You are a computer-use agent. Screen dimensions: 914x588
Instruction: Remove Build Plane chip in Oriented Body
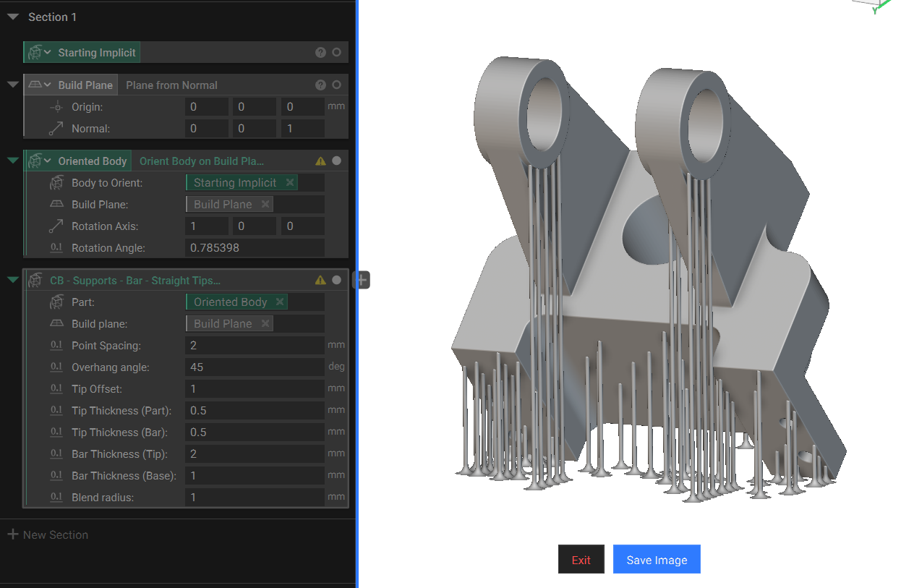click(265, 204)
